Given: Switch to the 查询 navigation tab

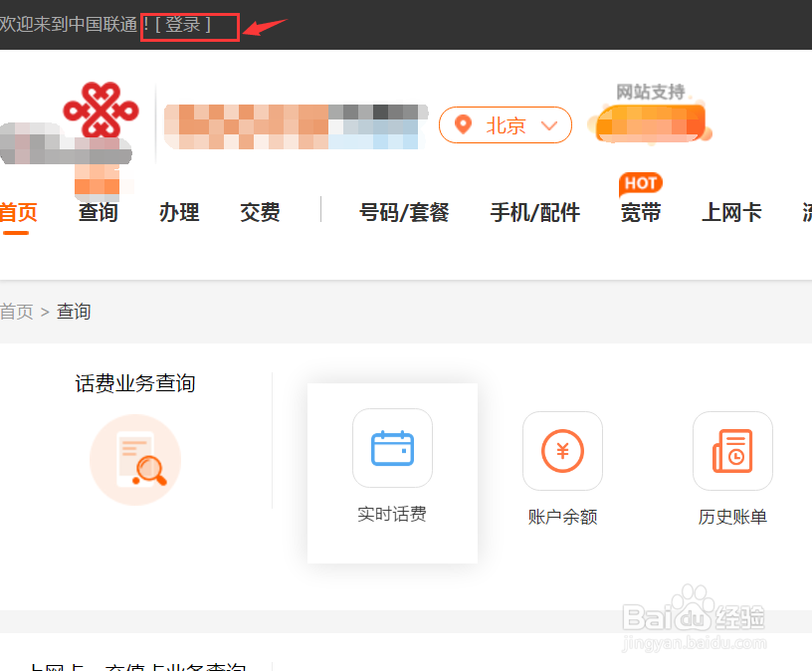Looking at the screenshot, I should tap(98, 212).
